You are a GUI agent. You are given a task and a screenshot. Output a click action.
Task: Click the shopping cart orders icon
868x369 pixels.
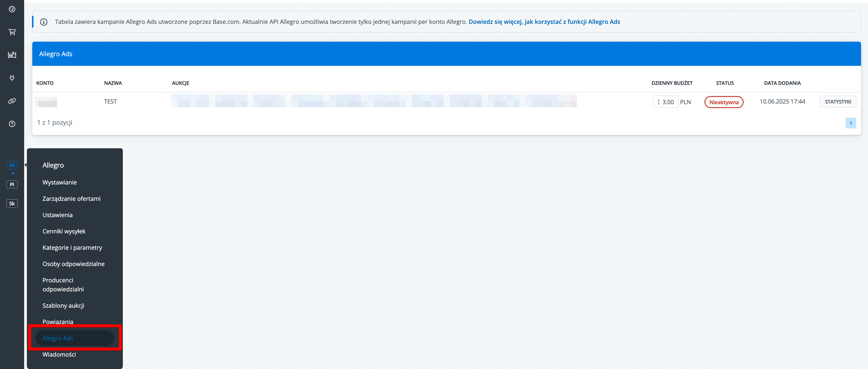12,32
